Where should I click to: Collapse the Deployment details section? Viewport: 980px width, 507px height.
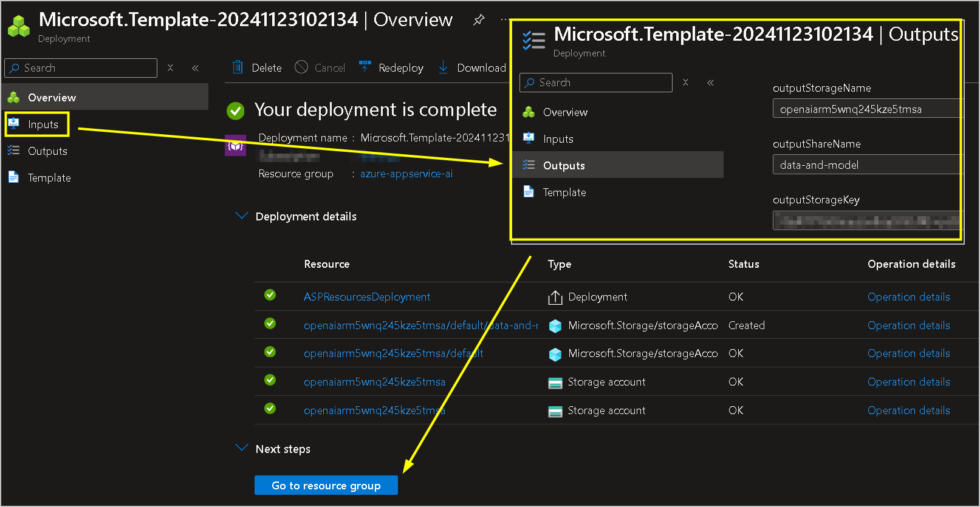pyautogui.click(x=241, y=216)
